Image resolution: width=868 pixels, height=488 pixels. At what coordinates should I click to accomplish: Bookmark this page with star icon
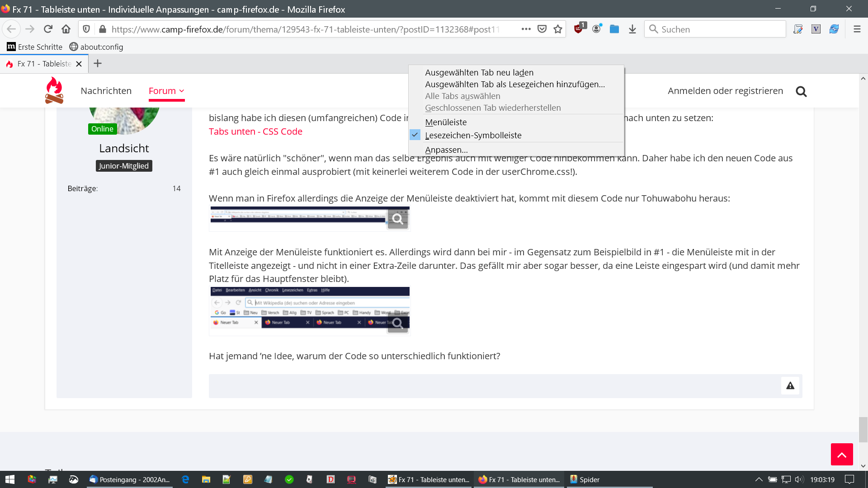pos(558,29)
